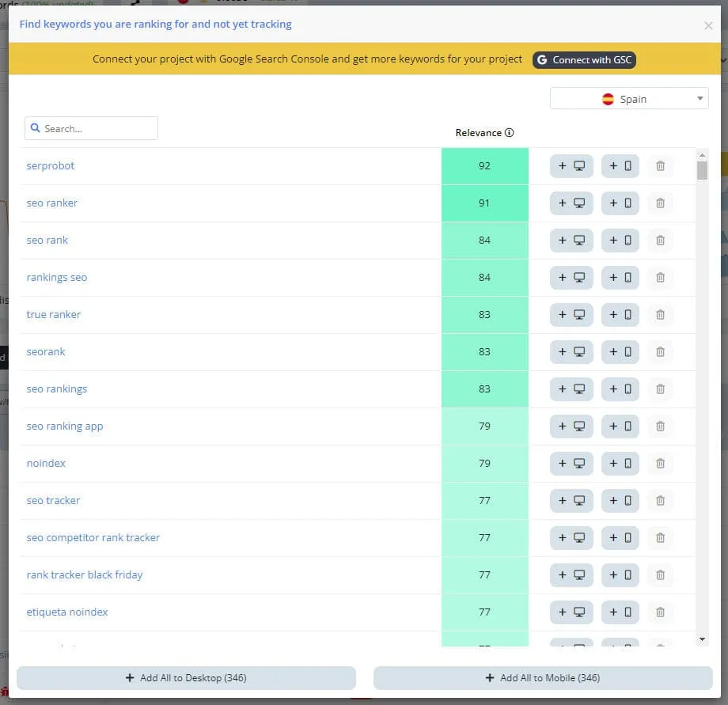This screenshot has height=705, width=728.
Task: Close the keyword finder dialog
Action: coord(708,25)
